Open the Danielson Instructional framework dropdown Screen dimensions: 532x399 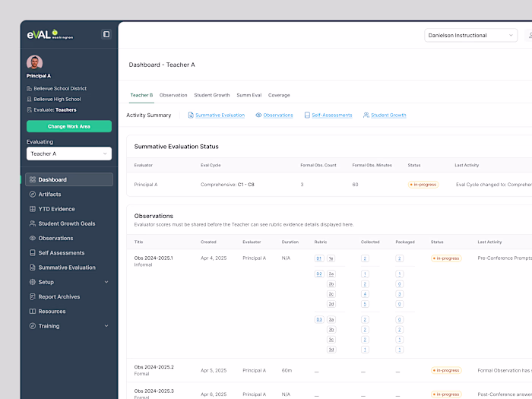pos(470,35)
